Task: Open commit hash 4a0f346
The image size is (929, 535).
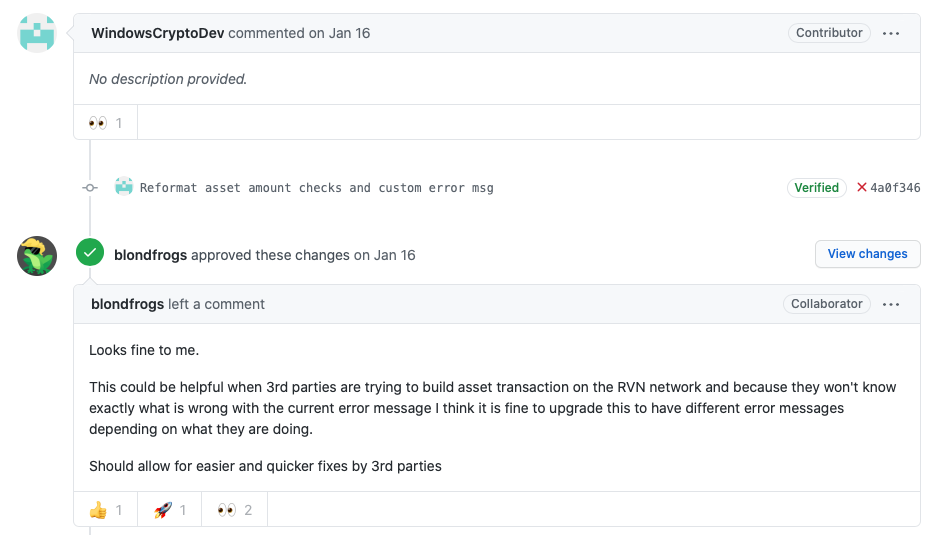Action: (895, 188)
